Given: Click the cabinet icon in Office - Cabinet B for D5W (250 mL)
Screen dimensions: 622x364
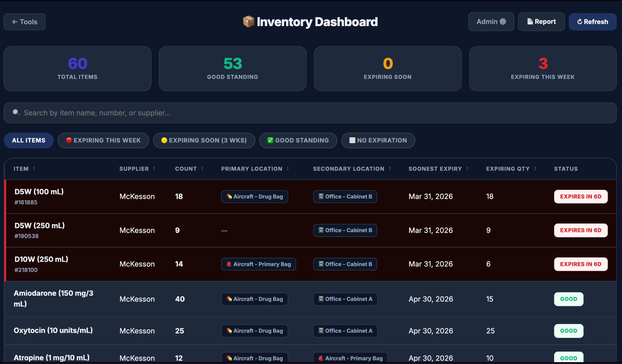Looking at the screenshot, I should click(321, 230).
